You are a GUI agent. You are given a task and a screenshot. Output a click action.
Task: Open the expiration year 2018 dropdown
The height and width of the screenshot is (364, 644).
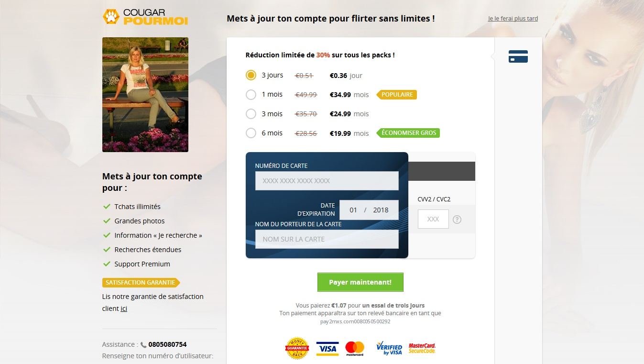click(x=381, y=210)
